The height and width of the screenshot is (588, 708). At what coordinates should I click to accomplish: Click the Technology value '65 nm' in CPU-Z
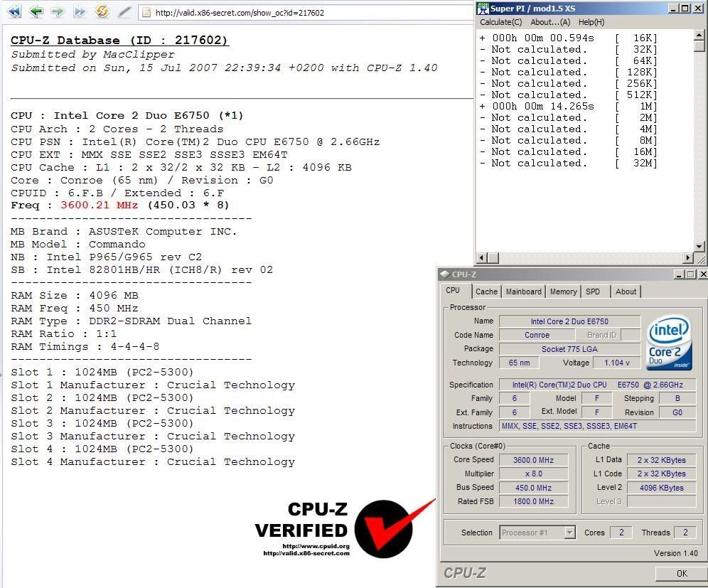click(x=519, y=363)
